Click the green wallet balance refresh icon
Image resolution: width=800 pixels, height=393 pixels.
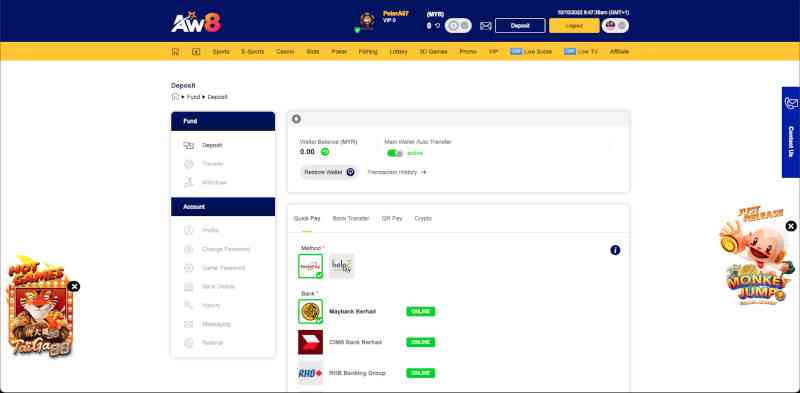(325, 152)
